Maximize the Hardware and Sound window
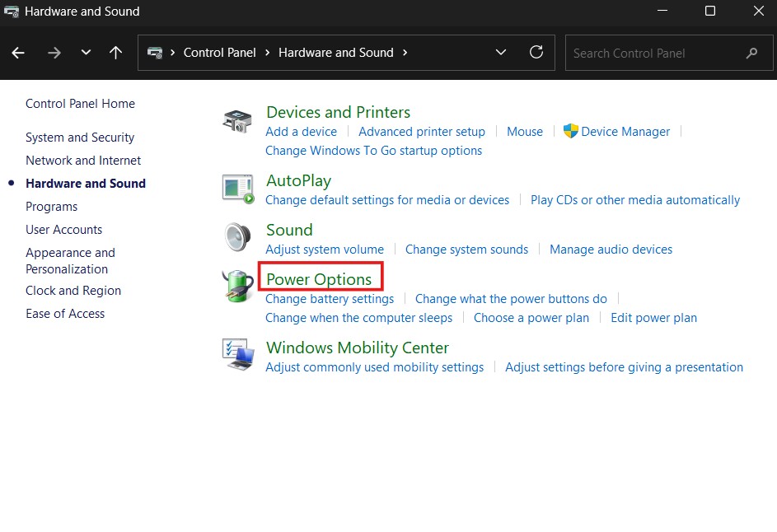This screenshot has height=532, width=777. (710, 11)
